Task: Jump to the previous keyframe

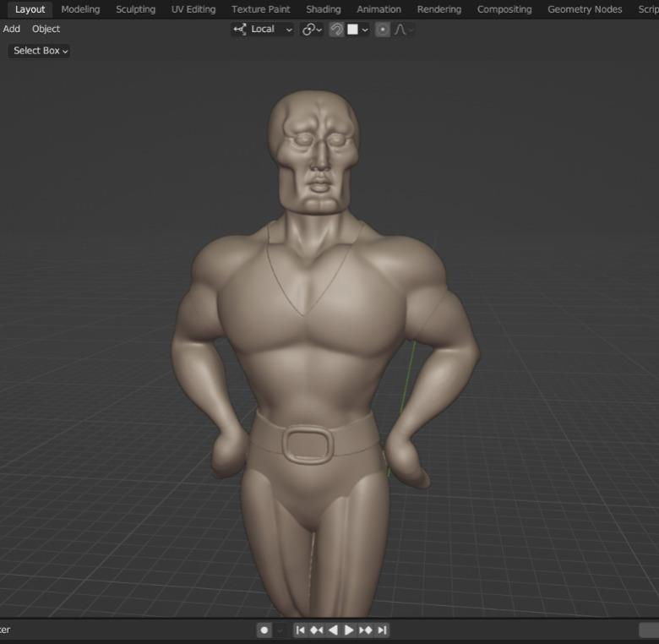Action: pos(317,630)
